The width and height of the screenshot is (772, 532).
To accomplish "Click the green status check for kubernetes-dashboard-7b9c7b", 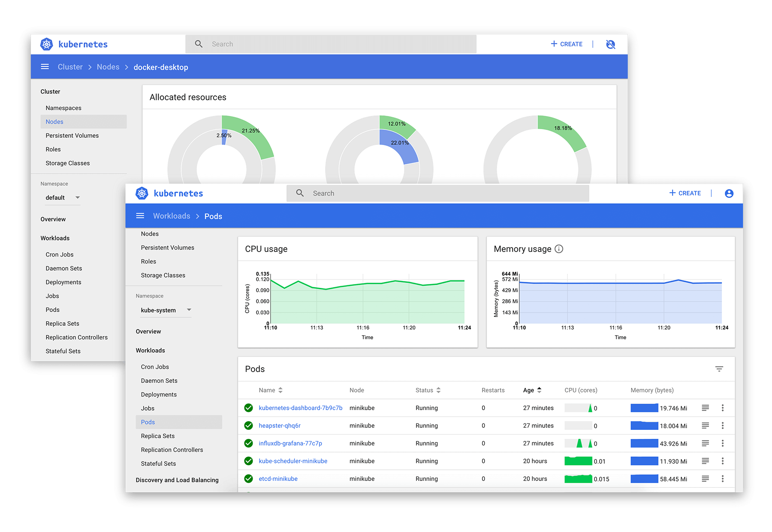I will [248, 408].
